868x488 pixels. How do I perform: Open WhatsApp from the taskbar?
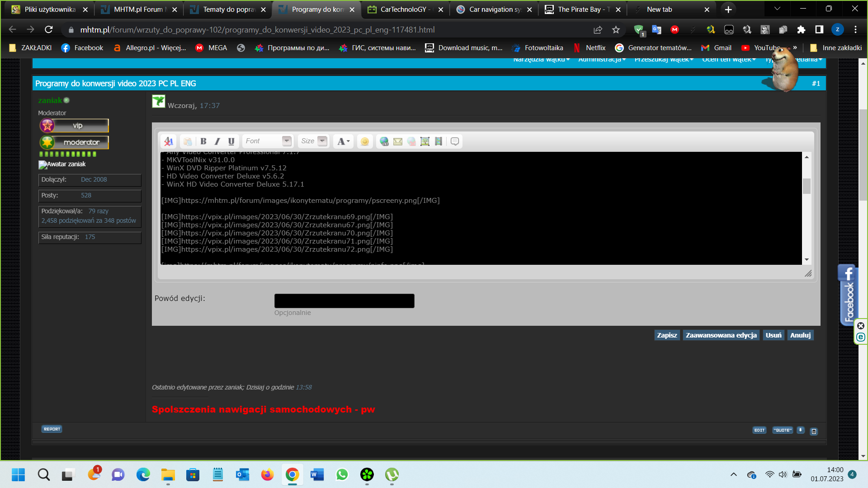click(342, 474)
